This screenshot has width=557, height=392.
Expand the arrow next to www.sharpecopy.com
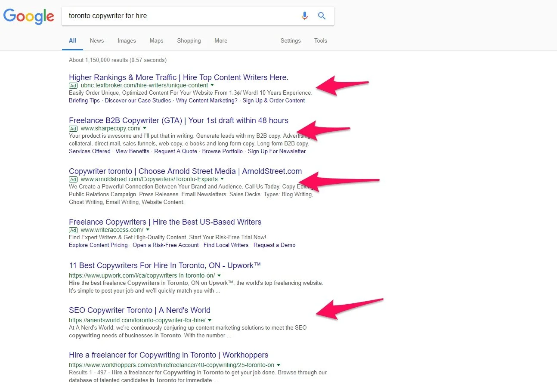(145, 128)
